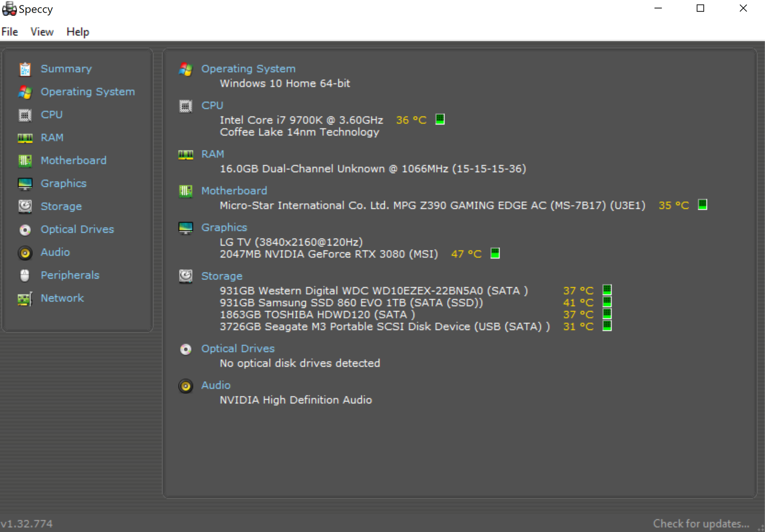Click the RAM icon in main panel

point(186,155)
